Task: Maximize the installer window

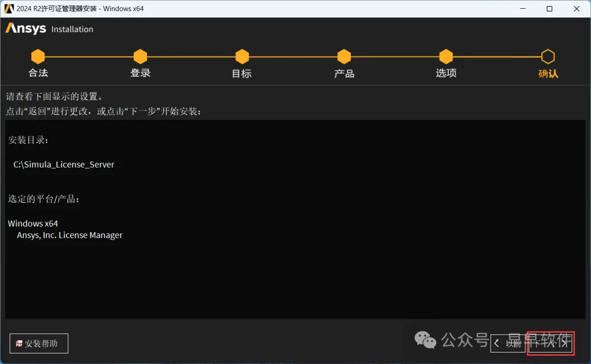Action: [549, 8]
